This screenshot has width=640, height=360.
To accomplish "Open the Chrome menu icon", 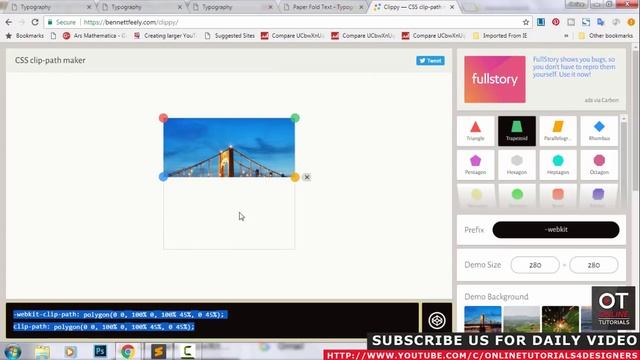I will pyautogui.click(x=631, y=22).
